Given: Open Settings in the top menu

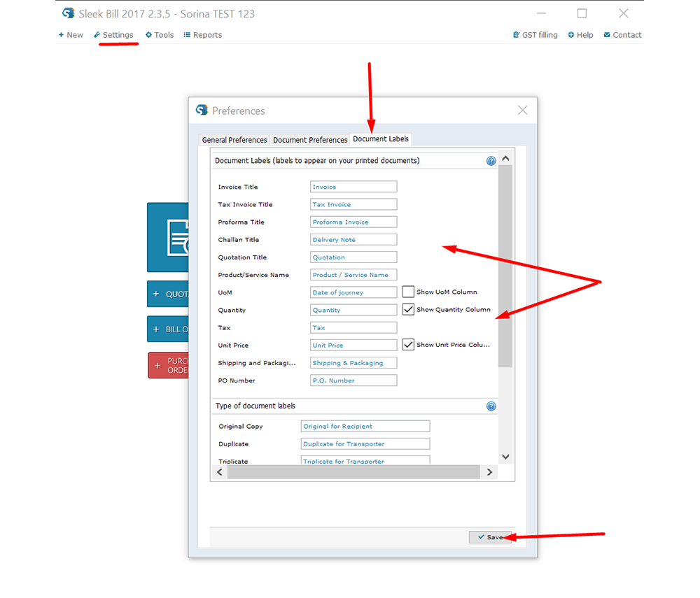Looking at the screenshot, I should [x=113, y=35].
